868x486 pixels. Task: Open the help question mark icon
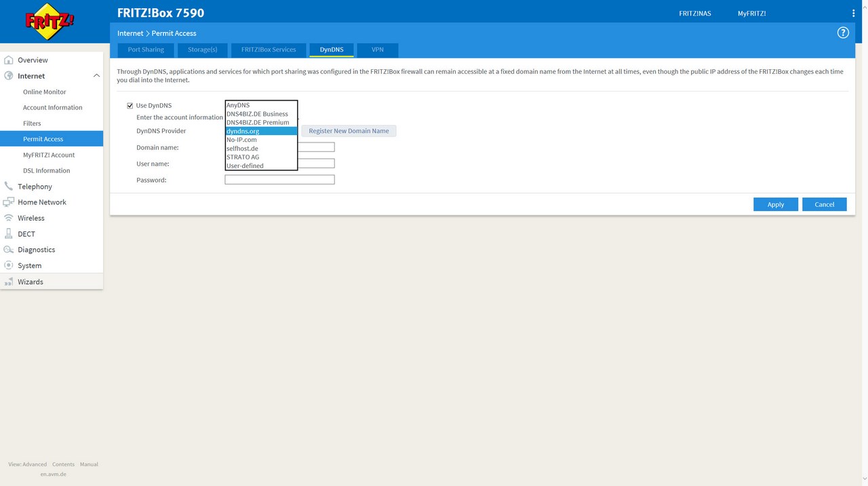tap(843, 33)
